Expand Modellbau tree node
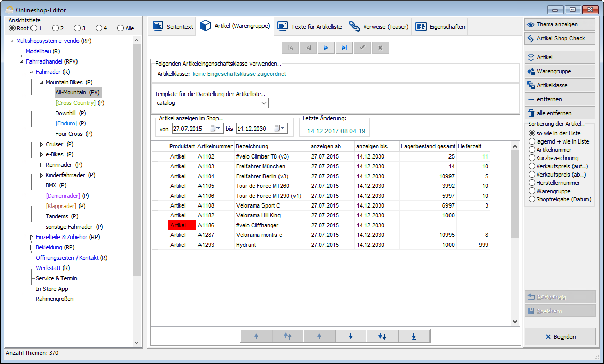 click(x=22, y=51)
